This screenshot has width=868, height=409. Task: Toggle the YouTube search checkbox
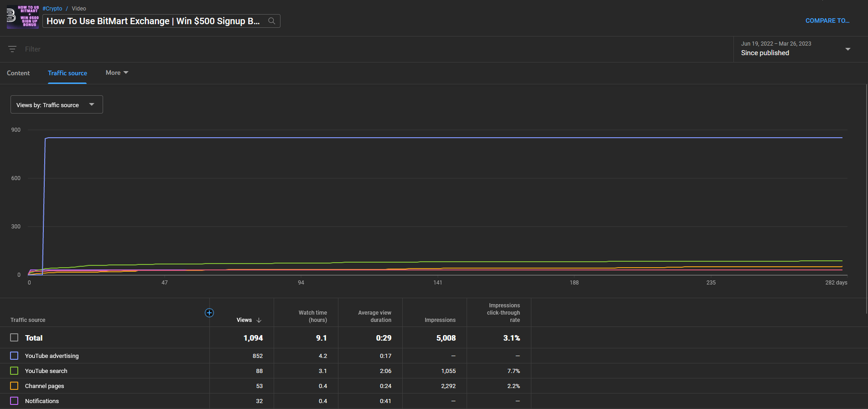pyautogui.click(x=14, y=371)
